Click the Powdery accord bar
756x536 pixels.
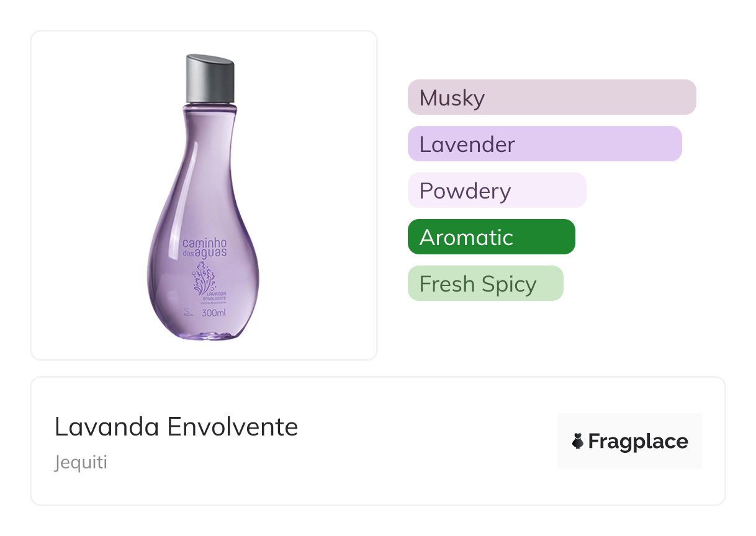pos(497,190)
